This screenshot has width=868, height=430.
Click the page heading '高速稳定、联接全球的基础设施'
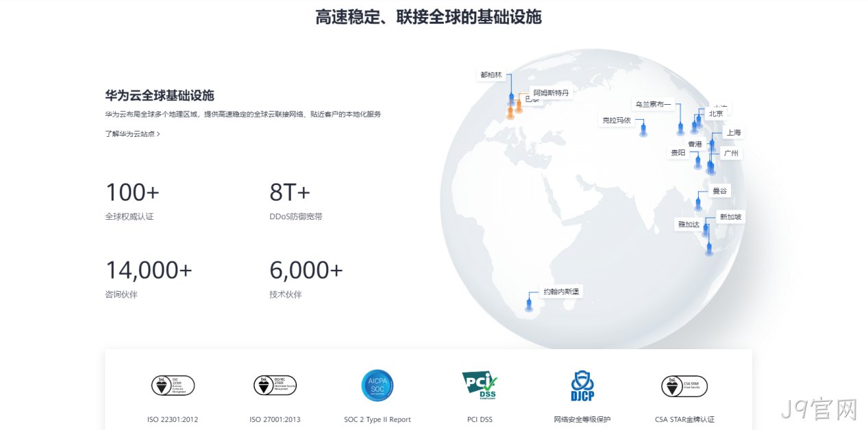(428, 17)
